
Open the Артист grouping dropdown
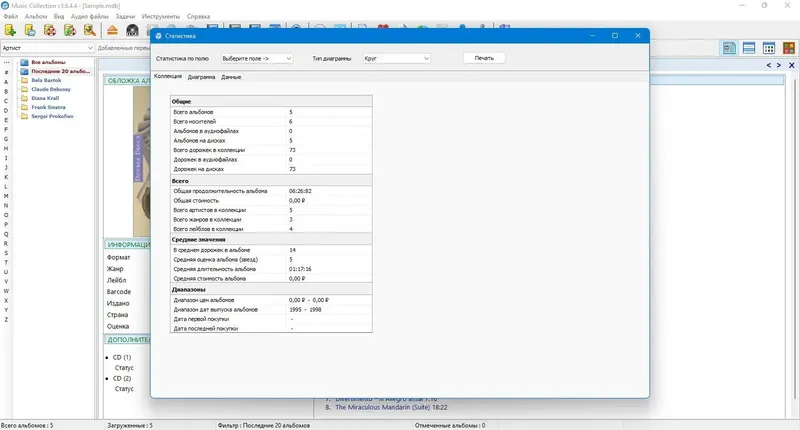tap(47, 48)
